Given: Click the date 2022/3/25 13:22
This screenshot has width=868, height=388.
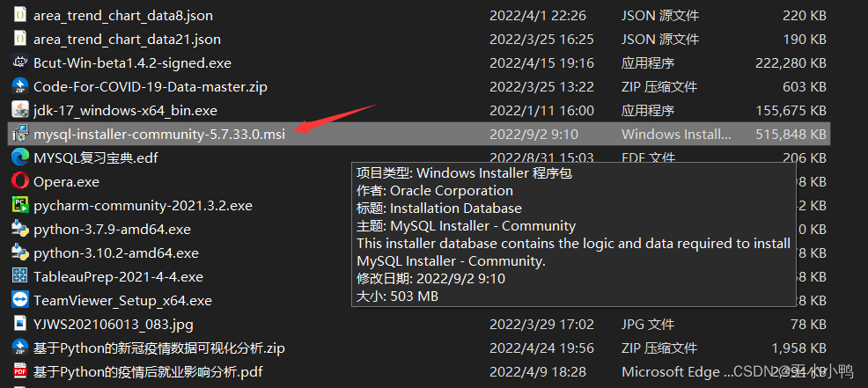Looking at the screenshot, I should [541, 87].
